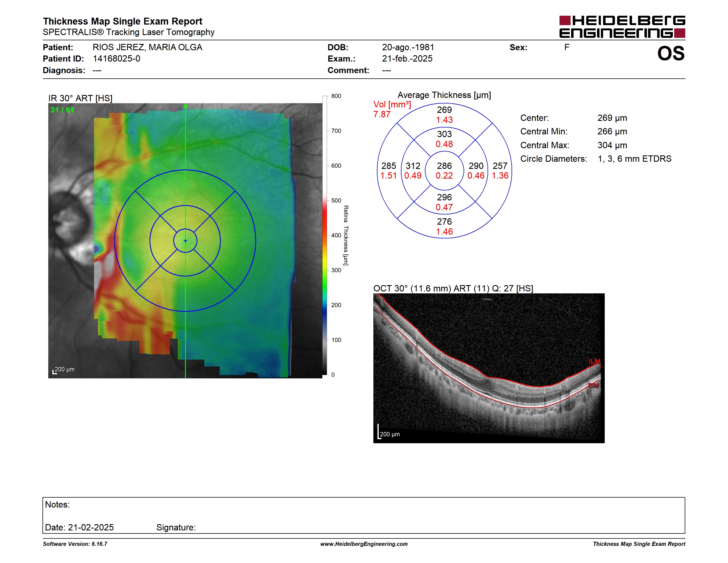Click the red BM layer label
The image size is (728, 563).
593,386
